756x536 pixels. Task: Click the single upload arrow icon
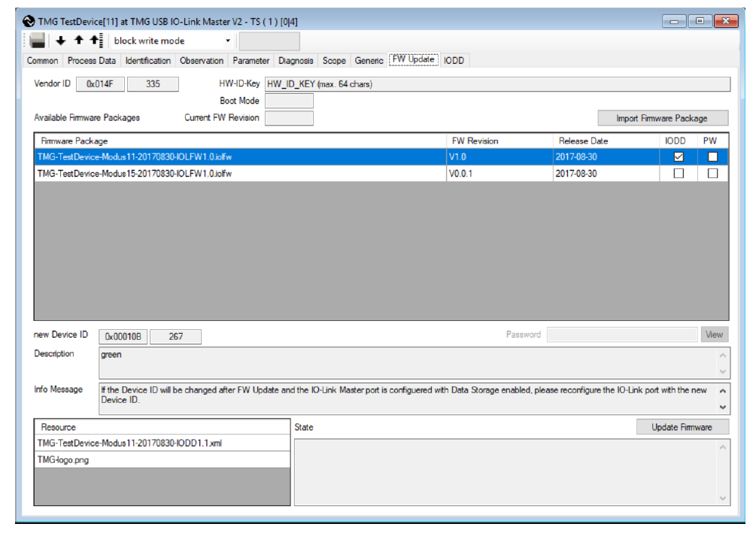(77, 41)
